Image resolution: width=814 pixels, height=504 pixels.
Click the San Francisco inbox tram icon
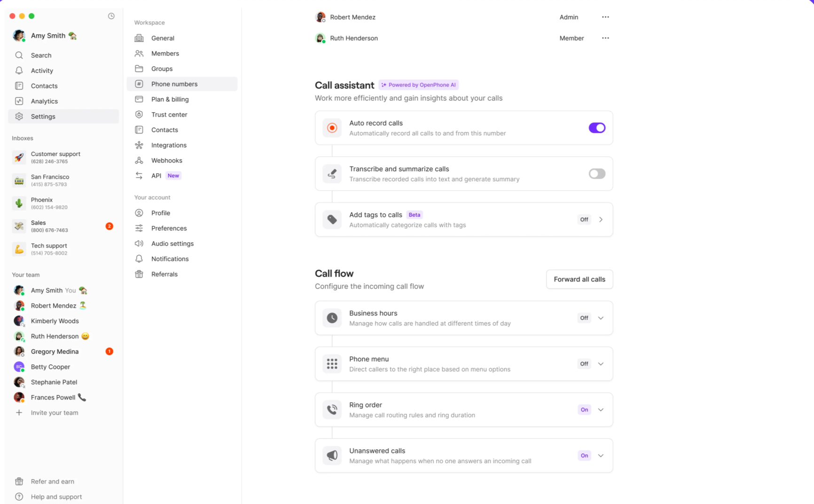19,180
